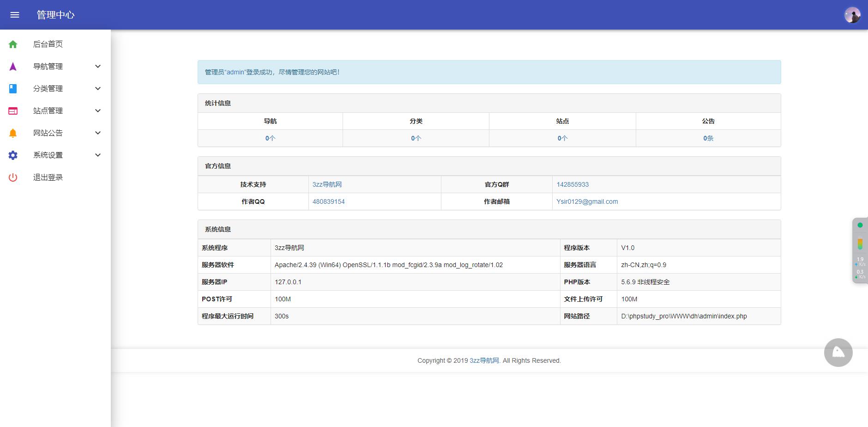Click the red power logout icon
Image resolution: width=868 pixels, height=427 pixels.
coord(13,177)
